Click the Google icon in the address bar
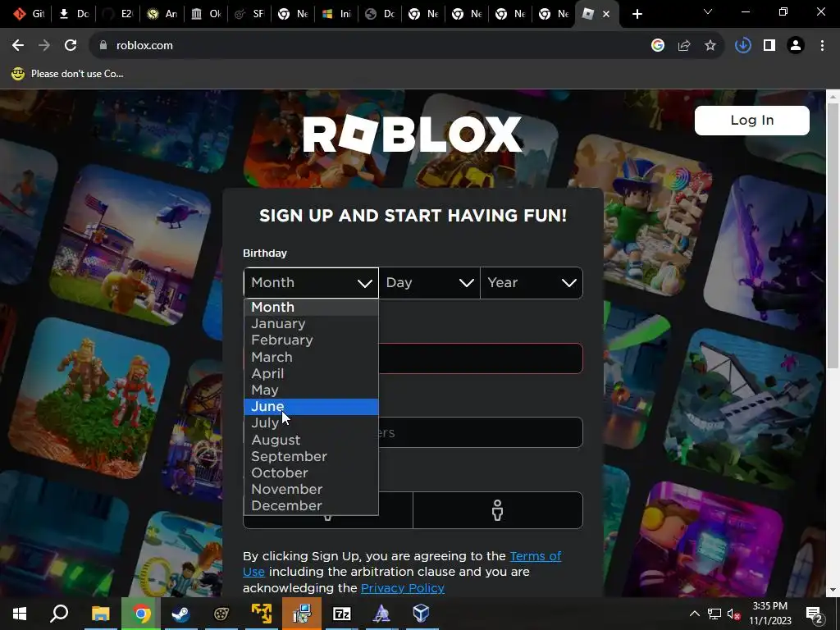Screen dimensions: 840x630 [x=658, y=46]
